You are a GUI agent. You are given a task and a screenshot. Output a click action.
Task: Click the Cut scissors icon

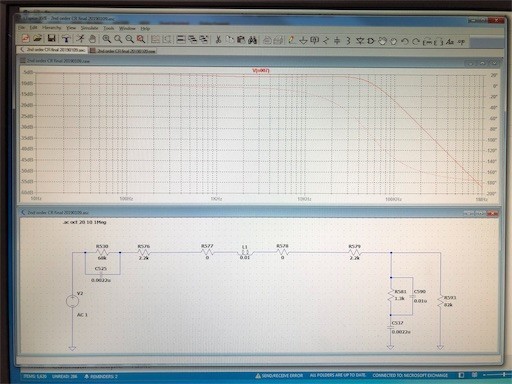(218, 40)
